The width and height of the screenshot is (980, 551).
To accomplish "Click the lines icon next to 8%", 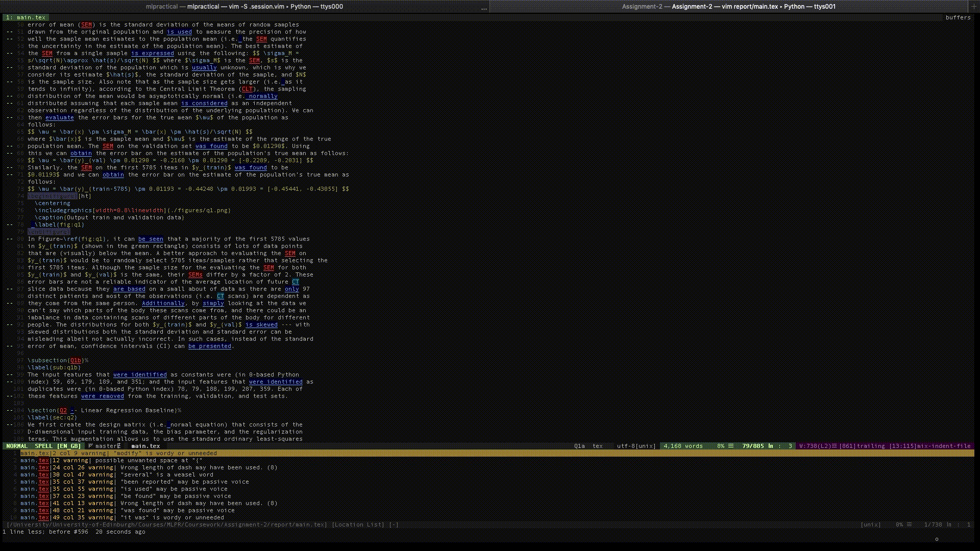I will coord(731,446).
